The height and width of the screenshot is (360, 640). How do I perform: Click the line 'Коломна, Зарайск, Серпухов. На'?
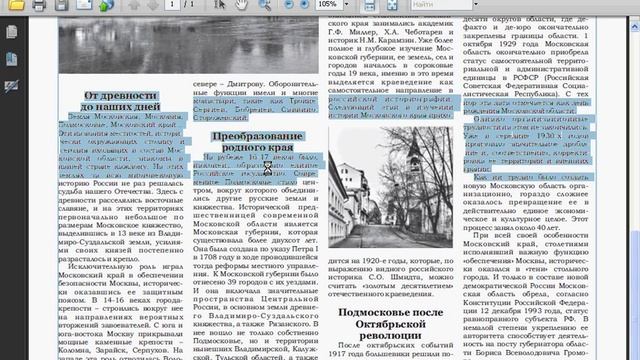pyautogui.click(x=121, y=350)
